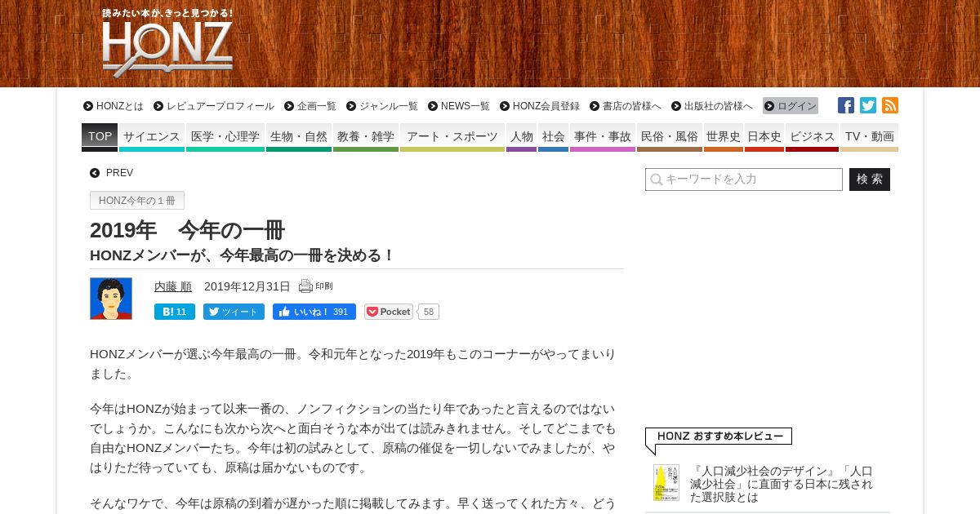Viewport: 980px width, 514px height.
Task: Click the PREV arrow icon
Action: click(x=95, y=173)
